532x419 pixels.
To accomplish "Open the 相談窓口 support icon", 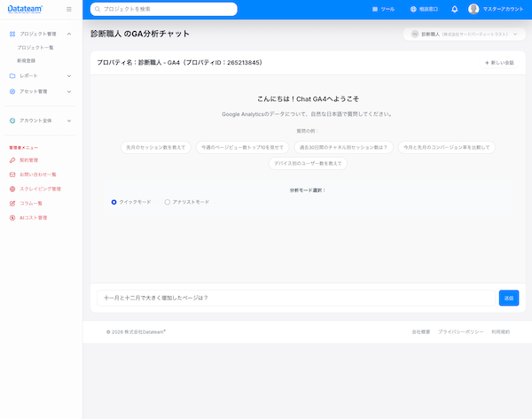I will click(x=413, y=9).
